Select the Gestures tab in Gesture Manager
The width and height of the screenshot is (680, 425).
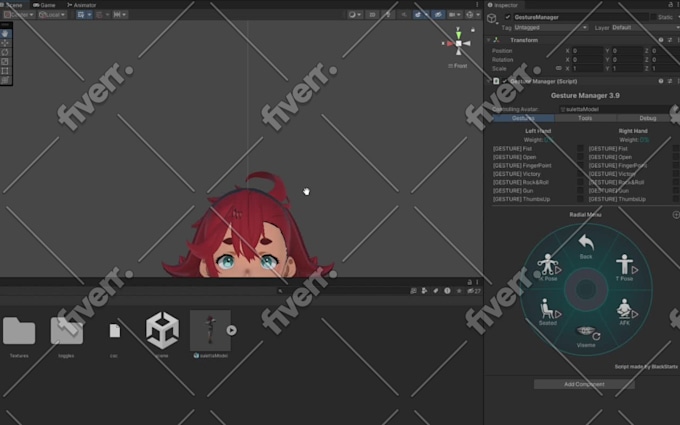pyautogui.click(x=523, y=118)
